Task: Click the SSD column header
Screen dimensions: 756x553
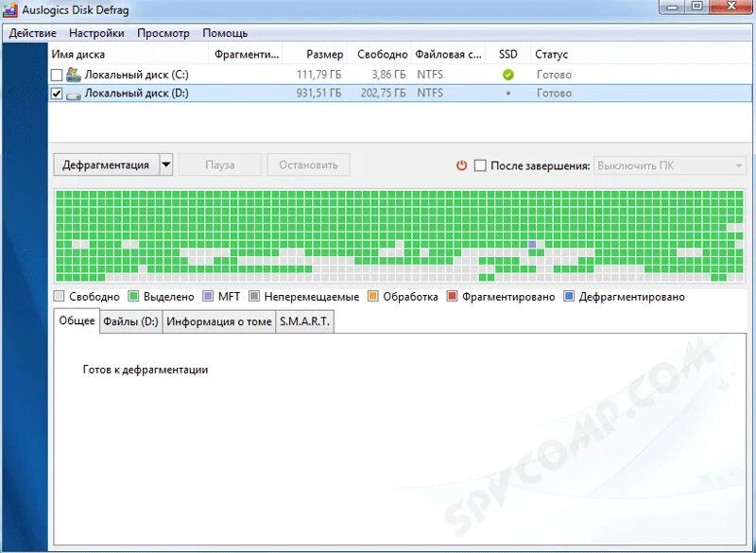Action: click(x=508, y=54)
